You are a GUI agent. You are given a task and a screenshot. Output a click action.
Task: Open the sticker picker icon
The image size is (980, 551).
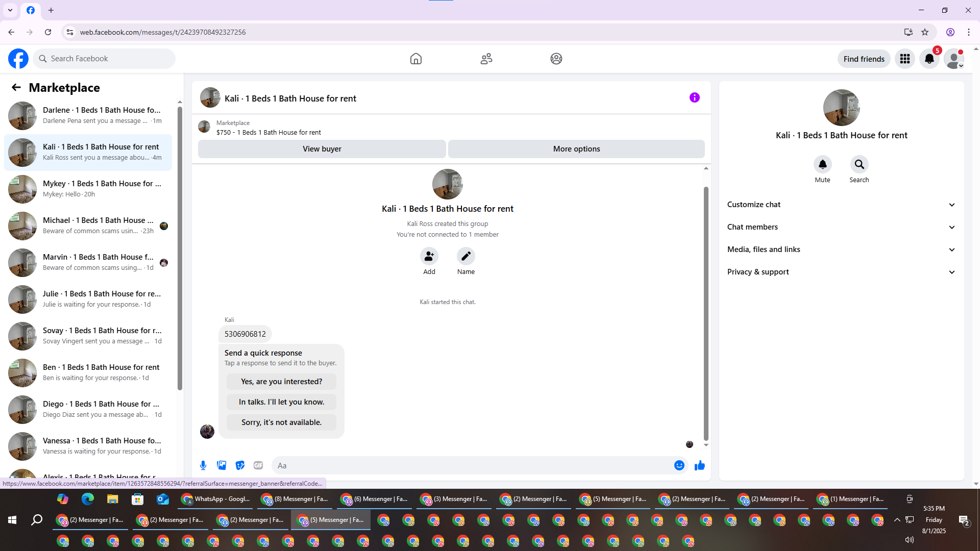240,465
